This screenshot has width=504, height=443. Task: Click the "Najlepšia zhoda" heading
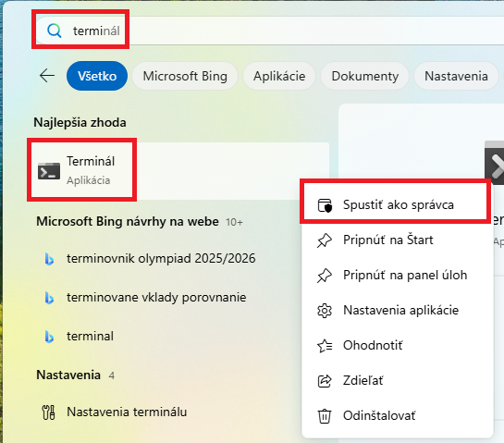[80, 122]
